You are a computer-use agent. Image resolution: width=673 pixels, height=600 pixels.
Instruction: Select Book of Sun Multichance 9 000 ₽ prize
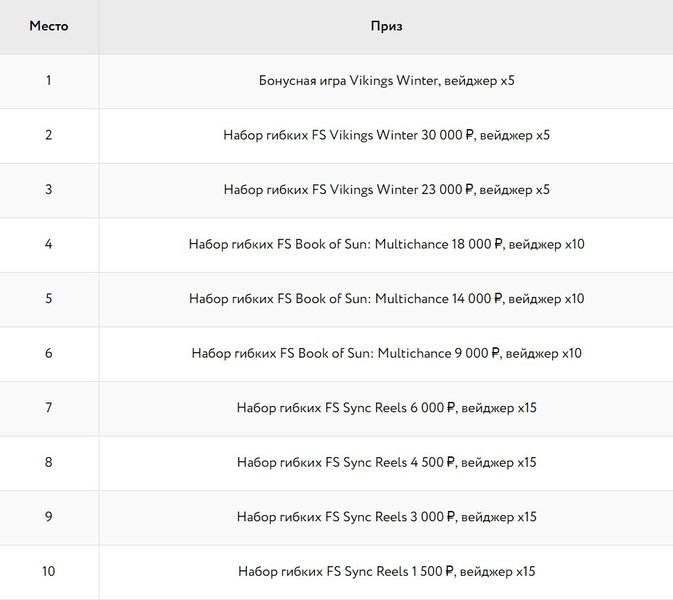pyautogui.click(x=386, y=353)
